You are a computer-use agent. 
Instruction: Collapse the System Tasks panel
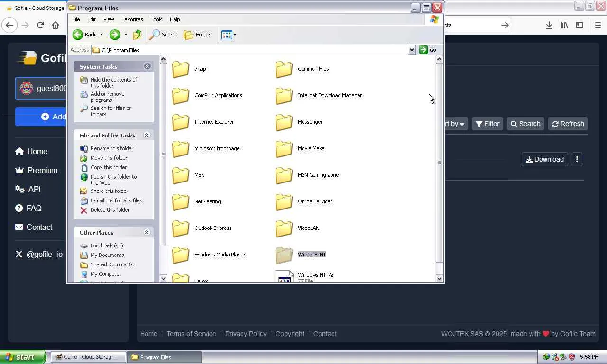pos(147,66)
